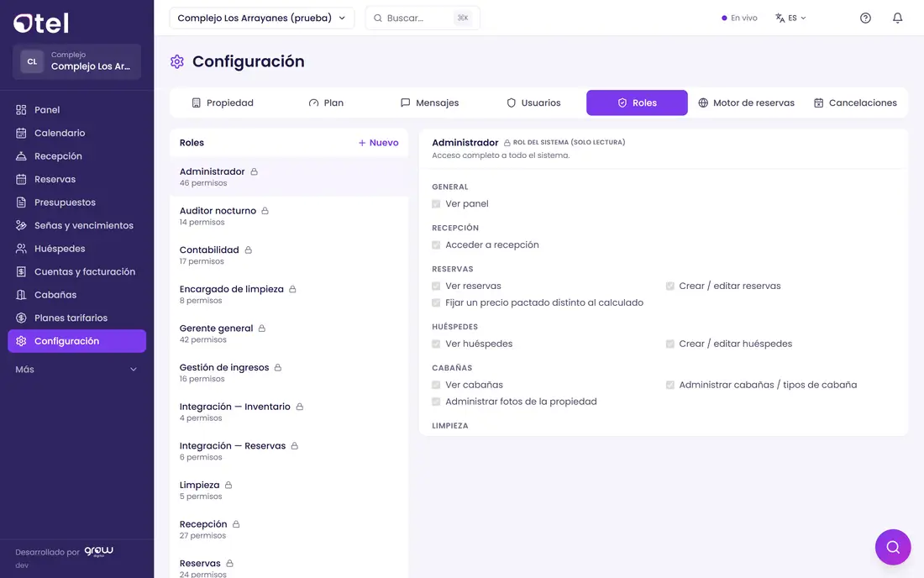Viewport: 924px width, 578px height.
Task: Open the Mensajes tab
Action: (x=429, y=102)
